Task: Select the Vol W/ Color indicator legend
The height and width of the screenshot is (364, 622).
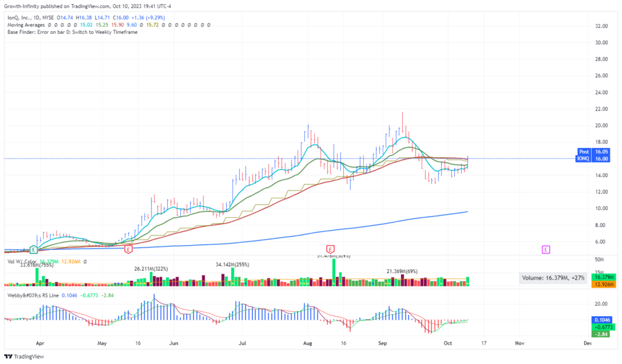Action: click(22, 261)
